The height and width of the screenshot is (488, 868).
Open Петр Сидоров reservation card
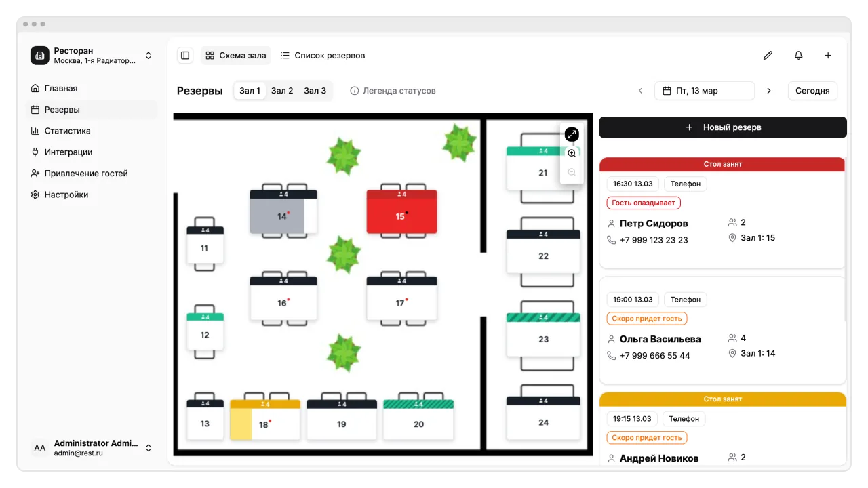pos(723,213)
